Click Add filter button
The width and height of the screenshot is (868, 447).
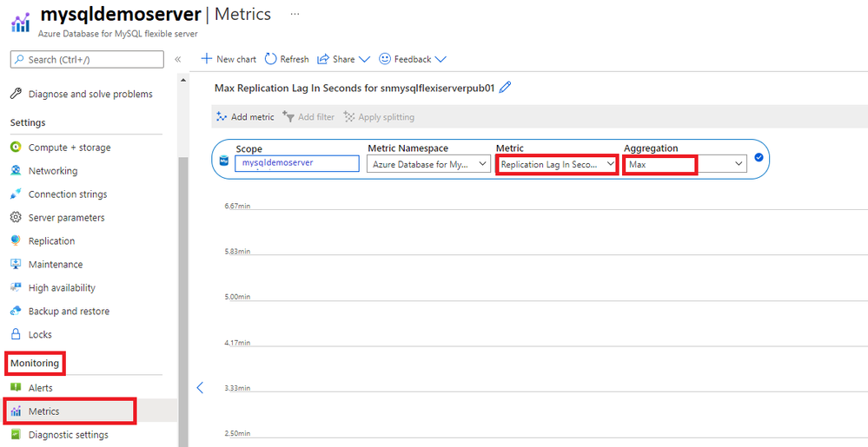(308, 116)
